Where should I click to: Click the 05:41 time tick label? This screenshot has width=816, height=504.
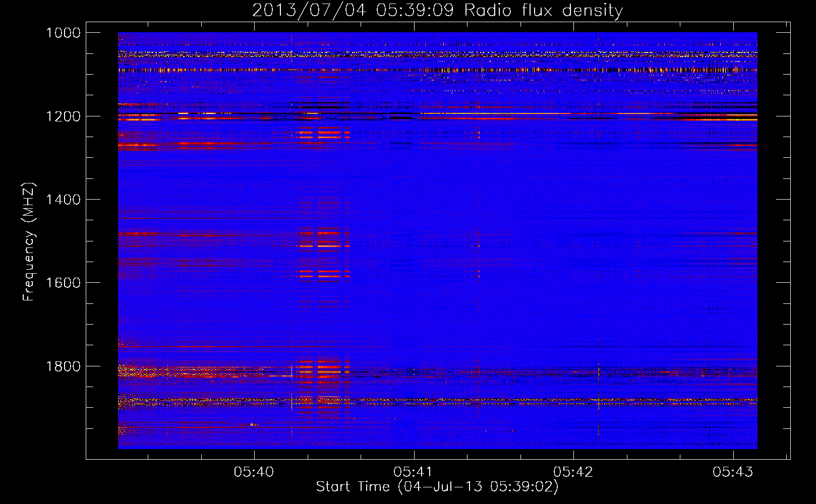coord(414,472)
